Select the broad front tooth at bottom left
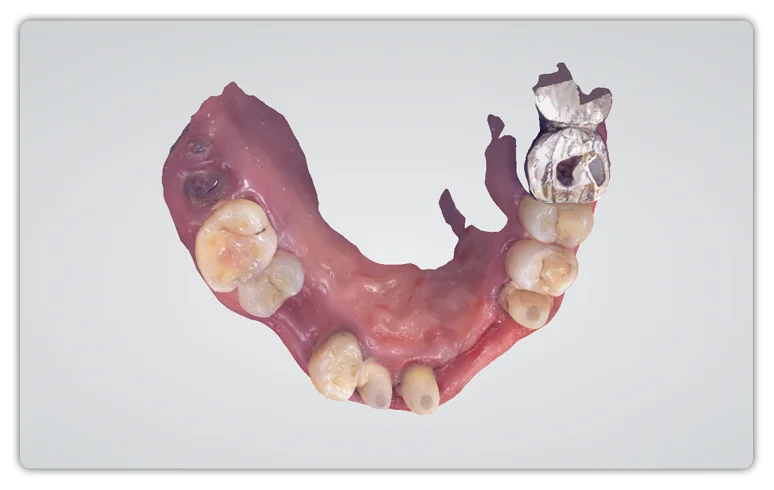Screen dimensions: 774x490 pyautogui.click(x=336, y=364)
